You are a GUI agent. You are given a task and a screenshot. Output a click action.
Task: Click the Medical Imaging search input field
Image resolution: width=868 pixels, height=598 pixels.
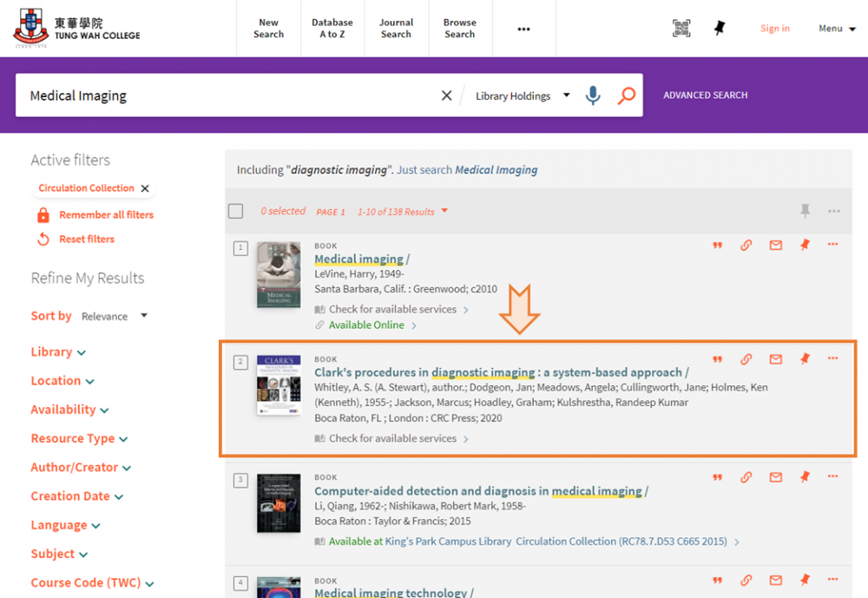[230, 95]
